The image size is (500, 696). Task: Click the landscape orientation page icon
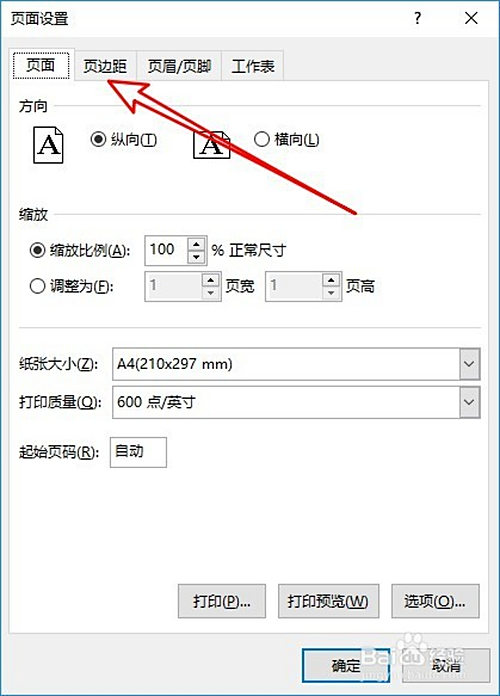[211, 145]
